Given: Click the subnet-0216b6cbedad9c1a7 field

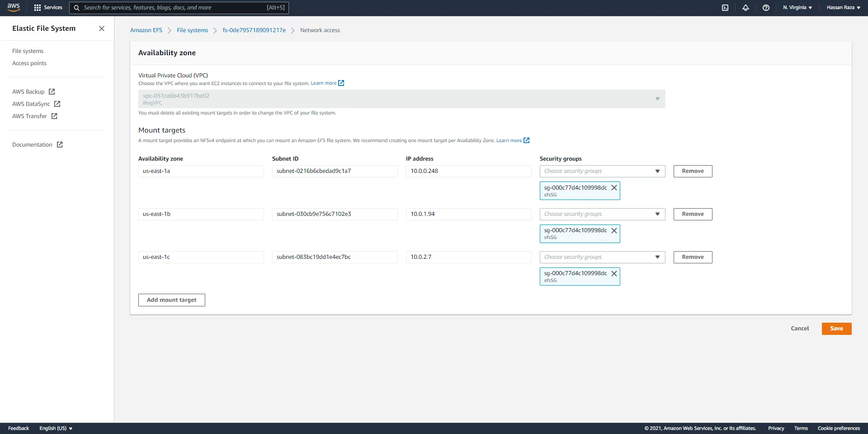Looking at the screenshot, I should pyautogui.click(x=335, y=171).
